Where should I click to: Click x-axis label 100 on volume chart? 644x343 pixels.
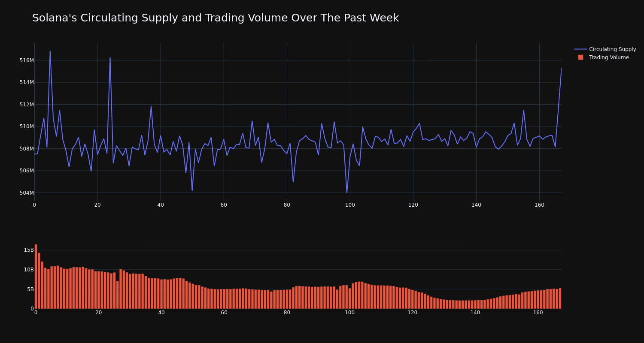click(x=350, y=313)
